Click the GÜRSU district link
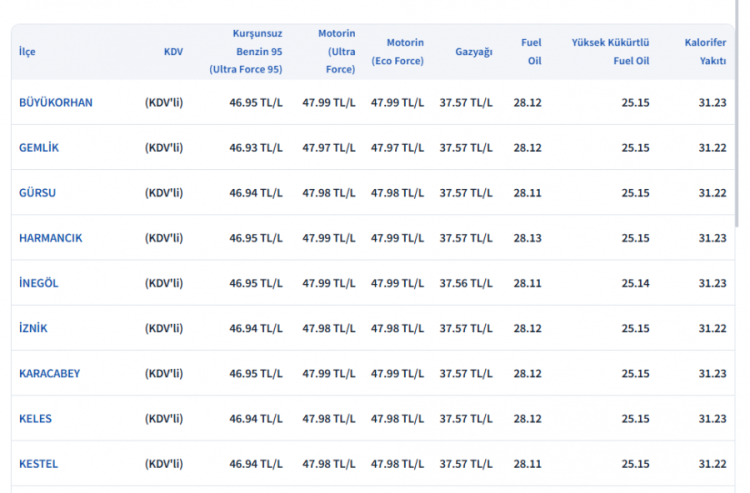This screenshot has height=493, width=750. (x=39, y=193)
